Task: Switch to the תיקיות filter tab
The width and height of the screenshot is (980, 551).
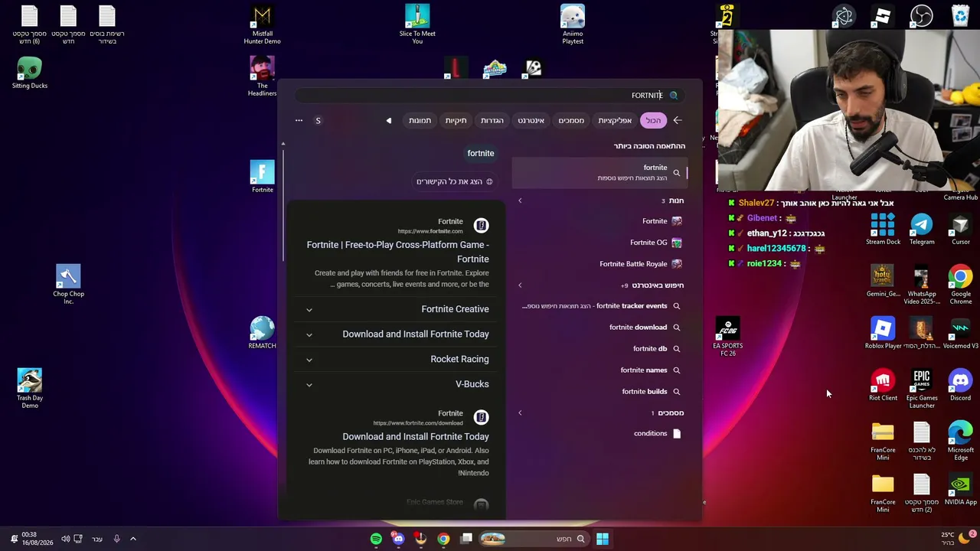Action: pos(456,120)
